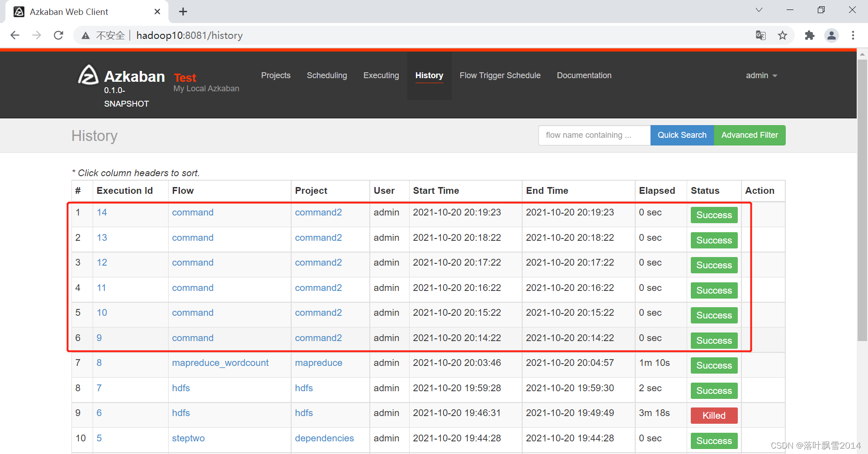Click the Success badge for execution 14
Viewport: 868px width, 454px height.
click(x=714, y=215)
